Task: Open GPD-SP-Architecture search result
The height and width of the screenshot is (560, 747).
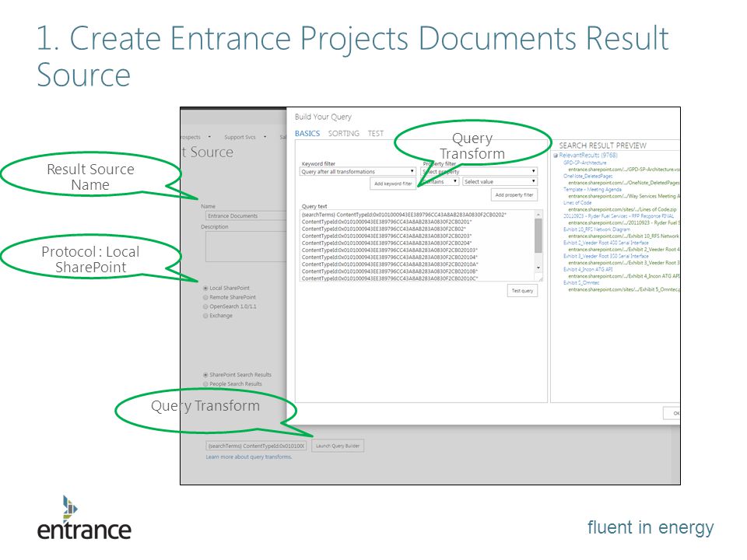Action: click(x=585, y=163)
